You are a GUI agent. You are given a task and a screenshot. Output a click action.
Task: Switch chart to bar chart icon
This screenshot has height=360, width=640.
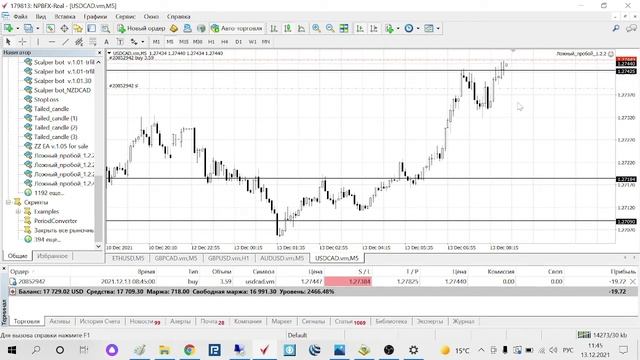[274, 28]
